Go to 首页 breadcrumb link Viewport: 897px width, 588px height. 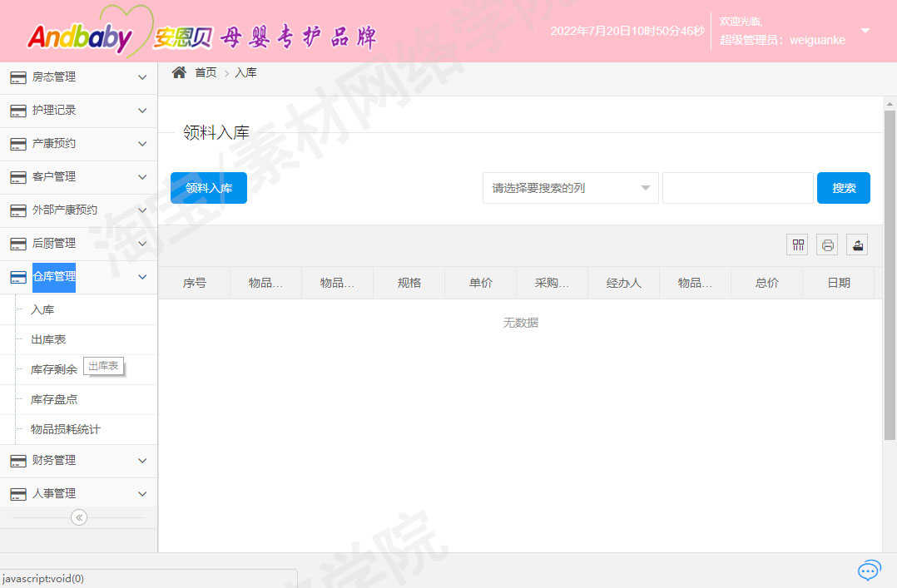[x=206, y=72]
